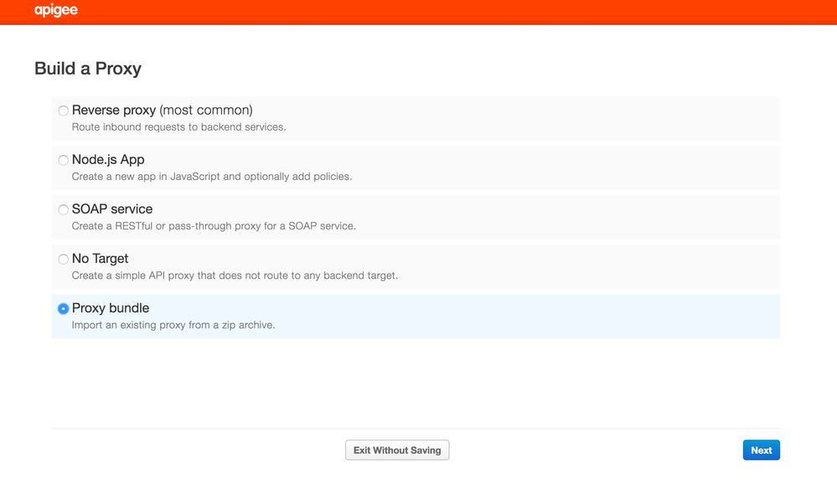Select the SOAP service radio button
This screenshot has height=504, width=837.
point(63,209)
